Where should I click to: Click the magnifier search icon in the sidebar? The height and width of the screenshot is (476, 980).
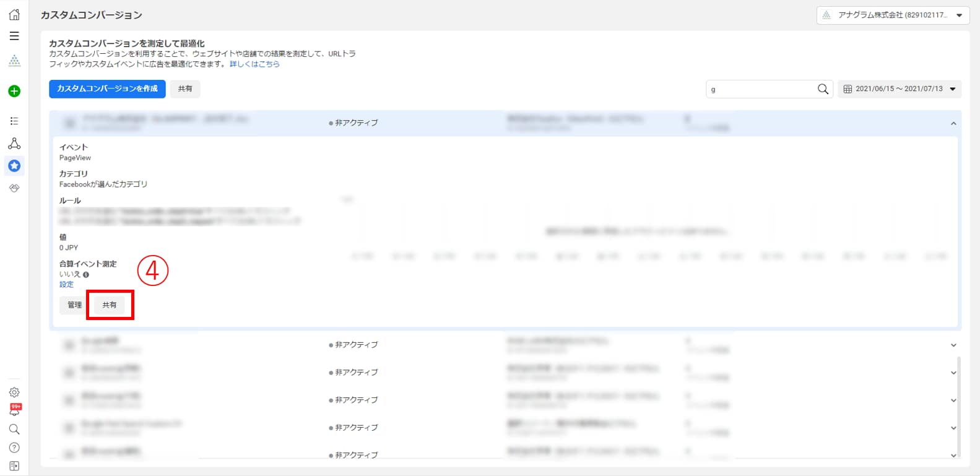(14, 429)
